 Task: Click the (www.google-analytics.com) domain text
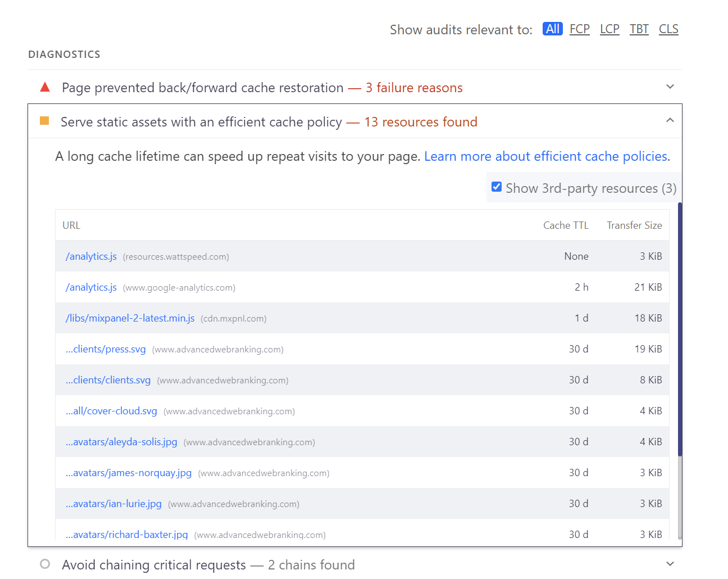pyautogui.click(x=179, y=288)
